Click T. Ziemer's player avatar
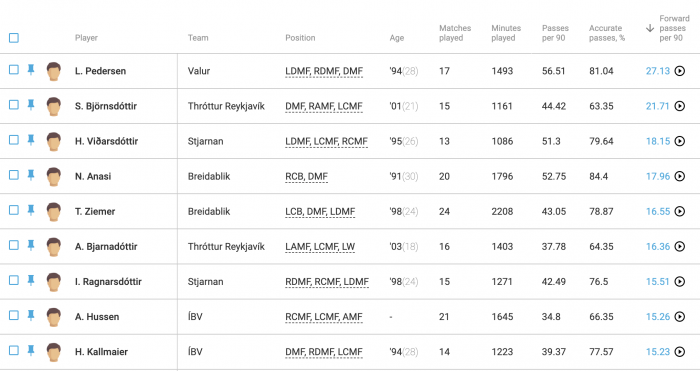This screenshot has width=700, height=371. (54, 212)
